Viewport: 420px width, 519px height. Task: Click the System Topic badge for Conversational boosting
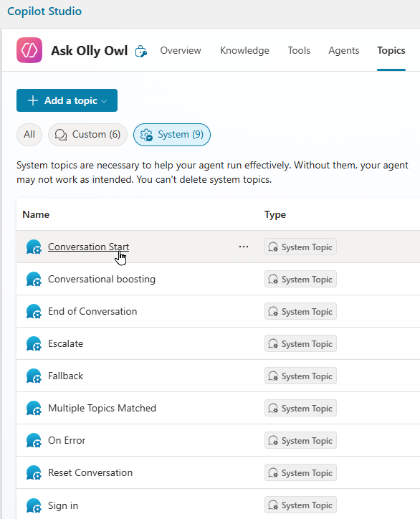pyautogui.click(x=300, y=279)
